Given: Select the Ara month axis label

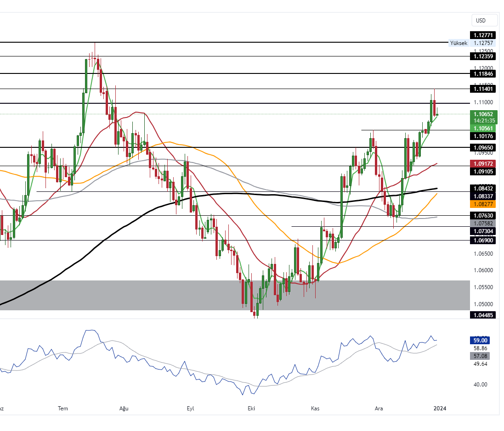Looking at the screenshot, I should pos(378,408).
